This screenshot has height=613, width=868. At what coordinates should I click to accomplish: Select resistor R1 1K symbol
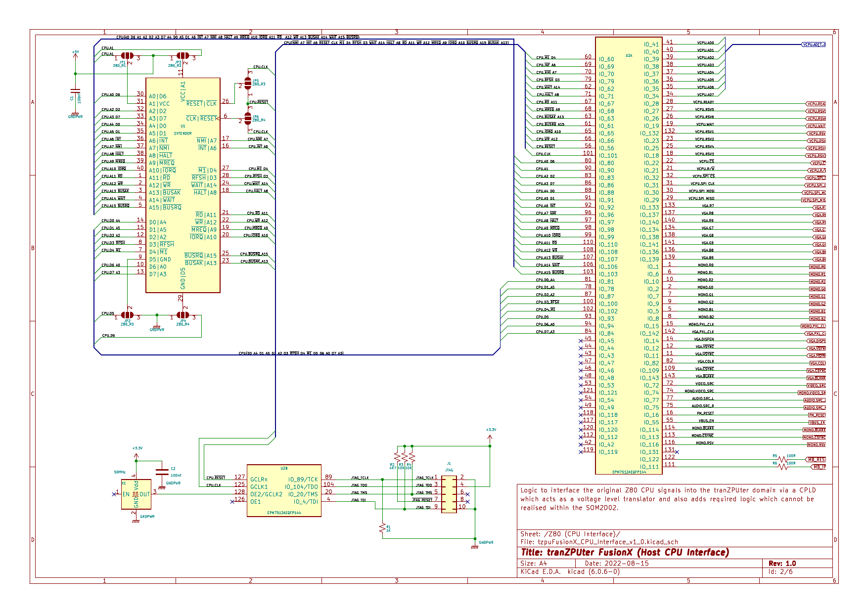pyautogui.click(x=382, y=528)
